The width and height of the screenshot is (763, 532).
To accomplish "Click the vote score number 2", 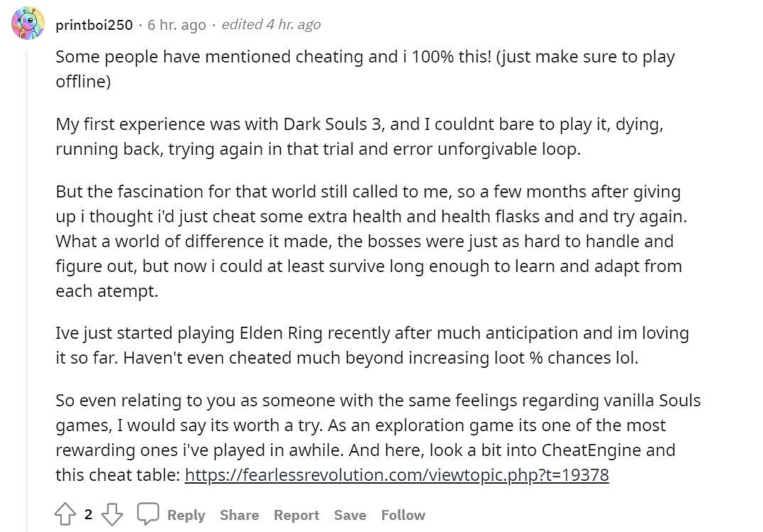I will pos(88,515).
